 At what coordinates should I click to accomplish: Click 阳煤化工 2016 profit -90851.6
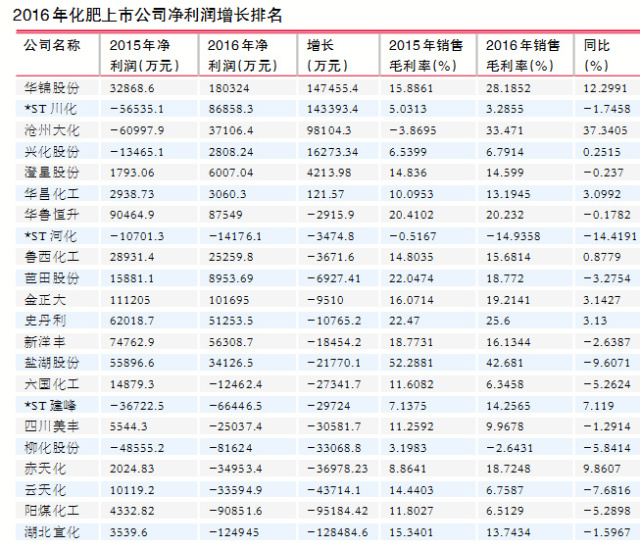click(x=236, y=511)
